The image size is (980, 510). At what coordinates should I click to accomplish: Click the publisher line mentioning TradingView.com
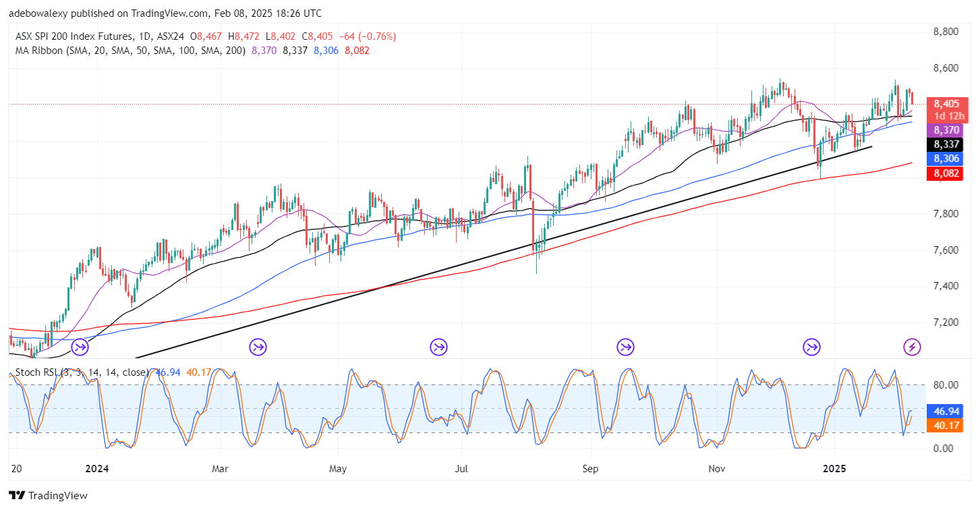click(165, 13)
